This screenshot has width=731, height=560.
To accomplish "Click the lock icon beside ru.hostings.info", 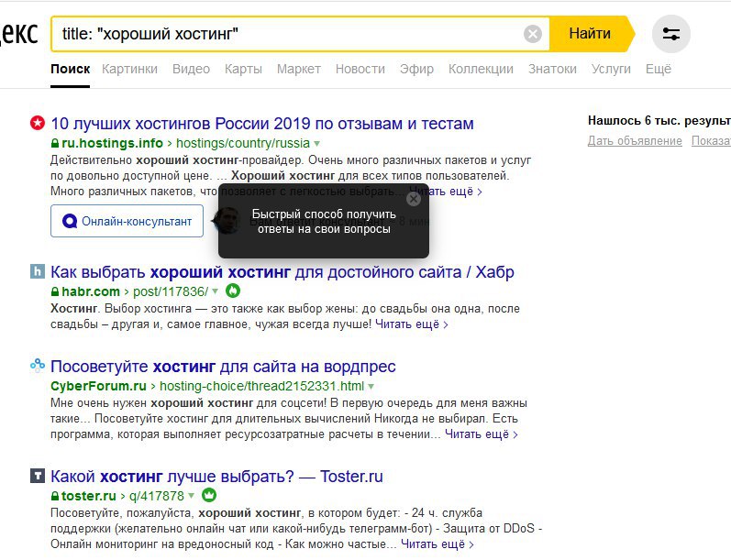I will [x=54, y=143].
